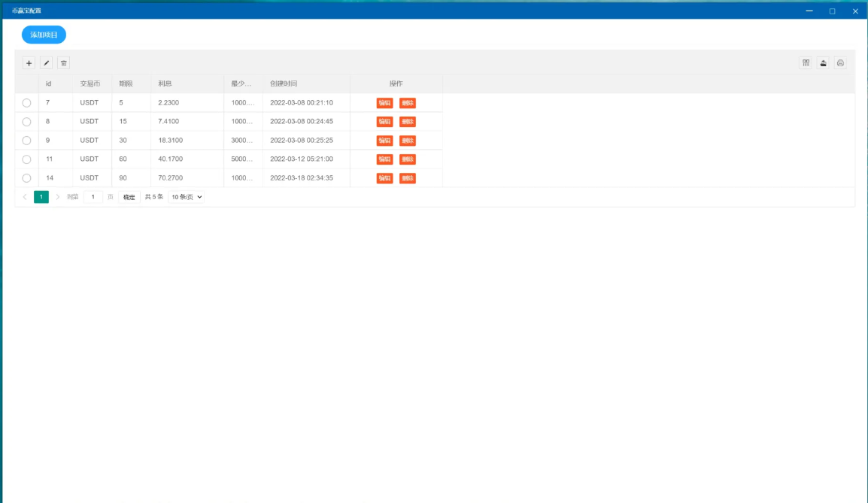Click the export table icon
This screenshot has height=503, width=868.
[x=823, y=63]
